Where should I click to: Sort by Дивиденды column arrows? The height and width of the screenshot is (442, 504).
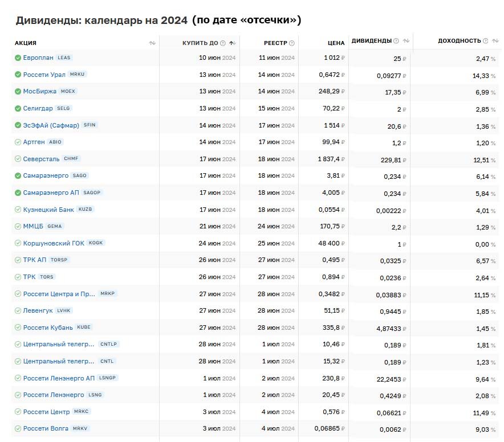tap(406, 41)
